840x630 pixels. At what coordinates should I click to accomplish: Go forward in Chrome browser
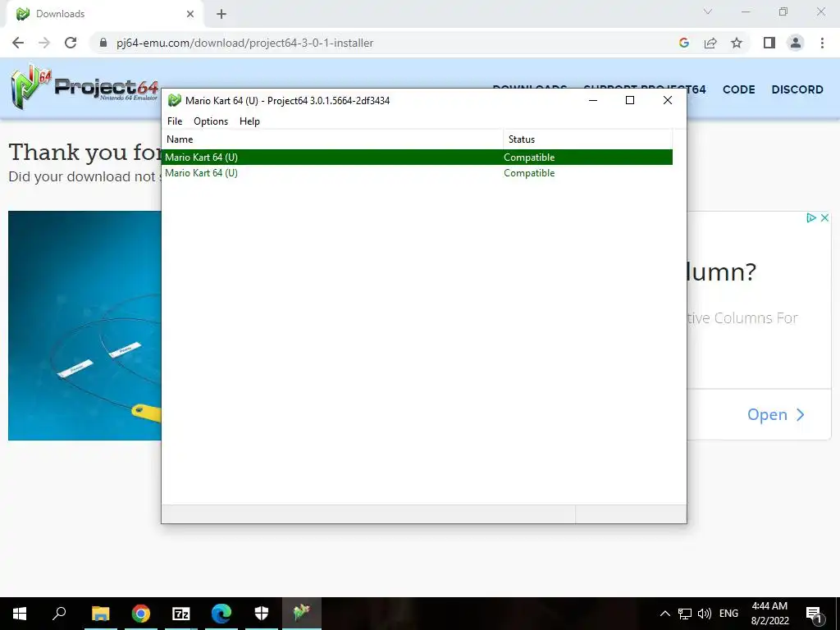(x=44, y=43)
